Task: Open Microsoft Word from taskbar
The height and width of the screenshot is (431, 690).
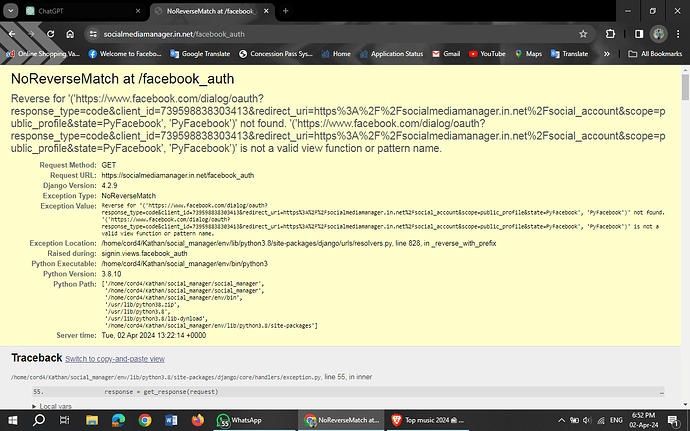Action: coord(171,420)
